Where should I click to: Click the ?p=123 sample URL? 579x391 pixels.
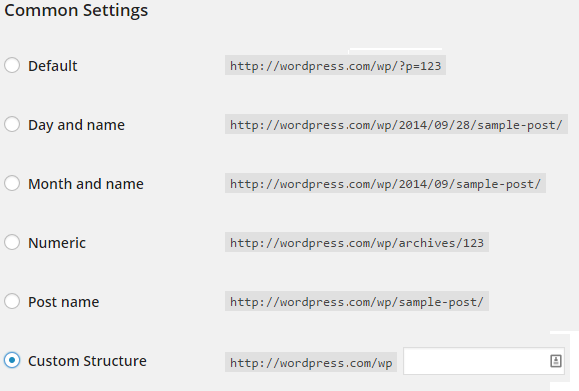point(335,65)
